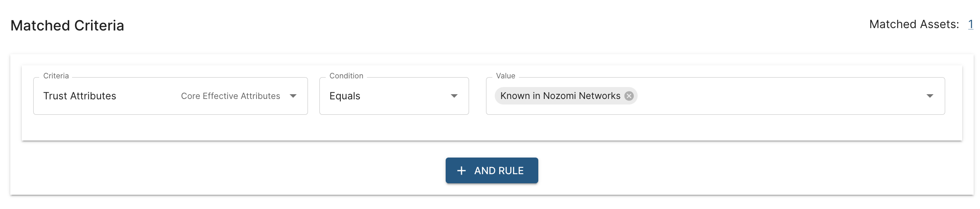Click blank area right of the AND RULE button
980x209 pixels.
712,171
